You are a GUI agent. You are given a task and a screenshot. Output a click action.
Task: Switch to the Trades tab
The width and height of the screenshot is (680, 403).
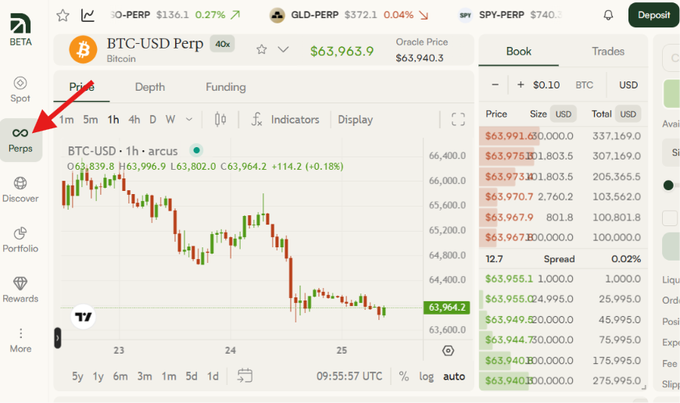tap(608, 51)
